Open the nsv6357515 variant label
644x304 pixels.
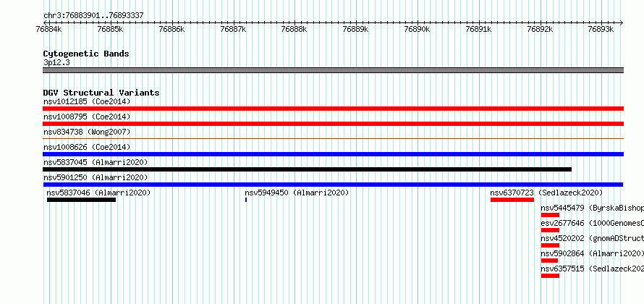[x=592, y=269]
